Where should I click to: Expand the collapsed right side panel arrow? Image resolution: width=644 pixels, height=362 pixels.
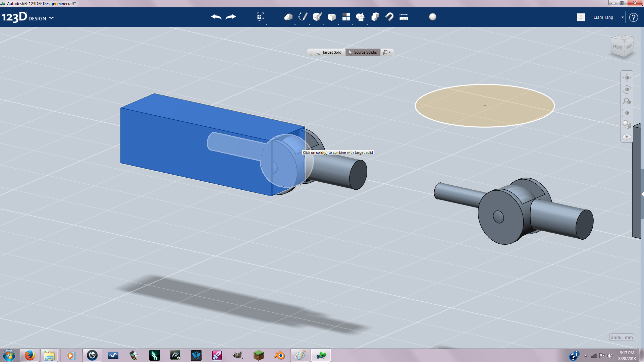(642, 194)
